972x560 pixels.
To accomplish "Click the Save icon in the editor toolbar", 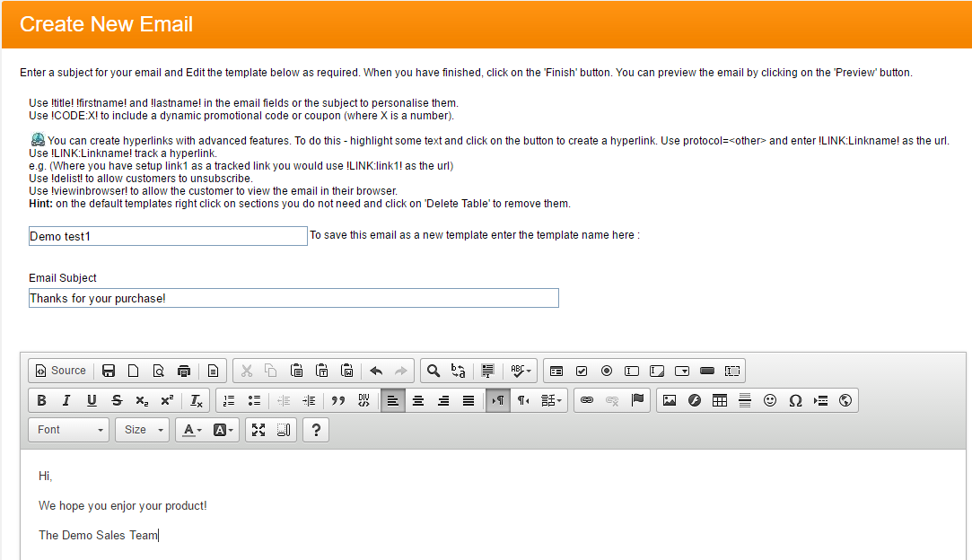I will pyautogui.click(x=109, y=371).
